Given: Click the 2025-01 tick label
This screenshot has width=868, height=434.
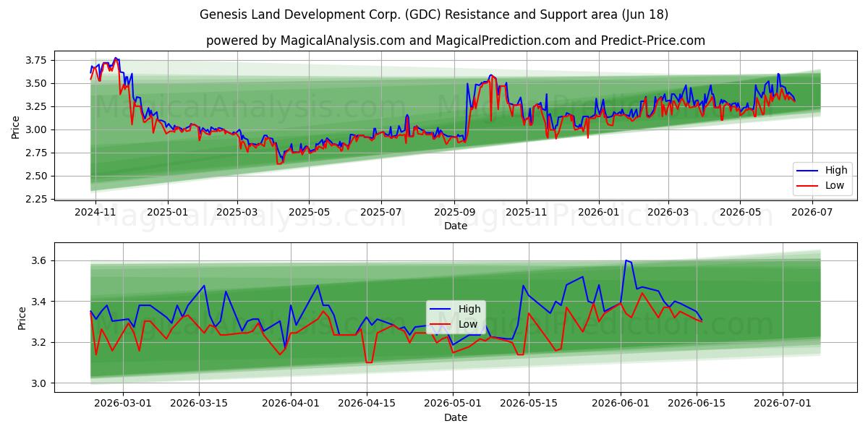Looking at the screenshot, I should tap(168, 212).
